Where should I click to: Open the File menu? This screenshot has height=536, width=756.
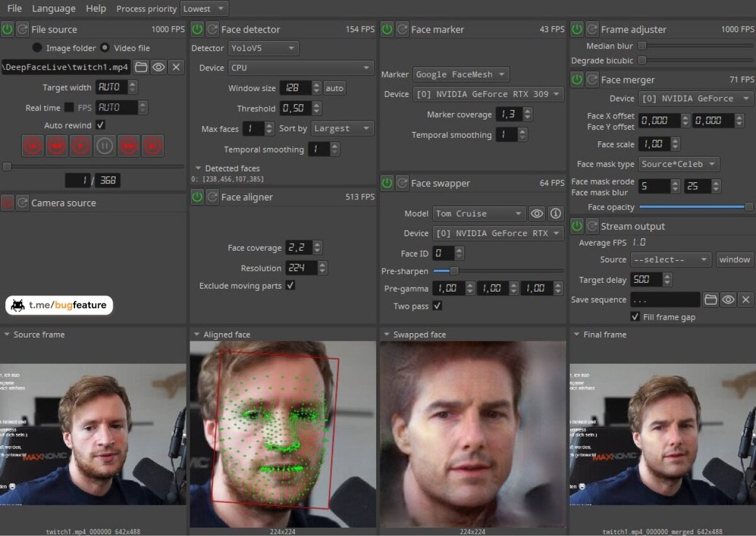click(14, 8)
